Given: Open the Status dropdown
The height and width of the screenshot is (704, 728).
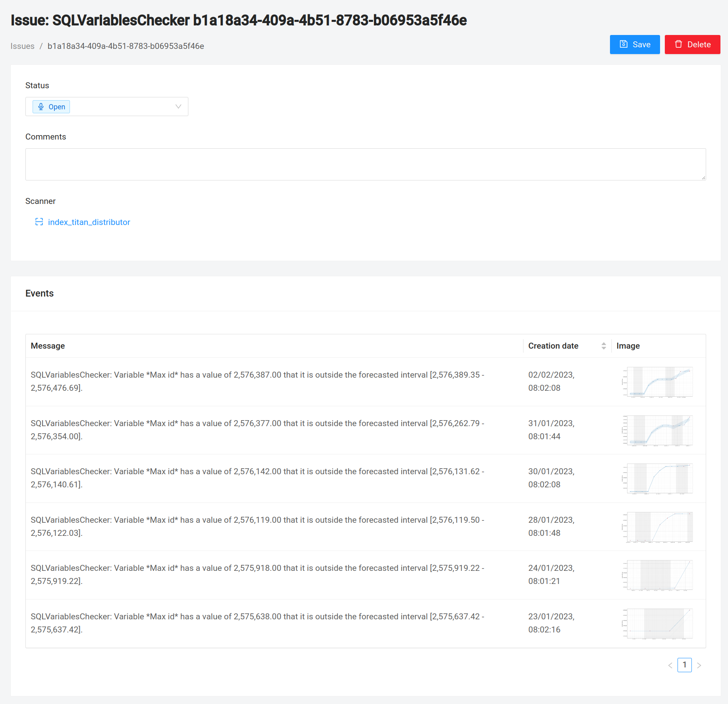Looking at the screenshot, I should pyautogui.click(x=107, y=107).
